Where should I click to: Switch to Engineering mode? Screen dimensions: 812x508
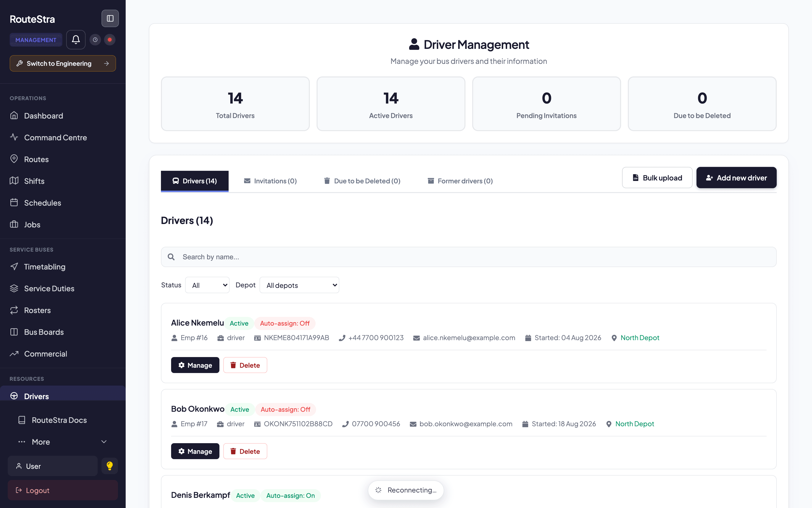[x=63, y=63]
